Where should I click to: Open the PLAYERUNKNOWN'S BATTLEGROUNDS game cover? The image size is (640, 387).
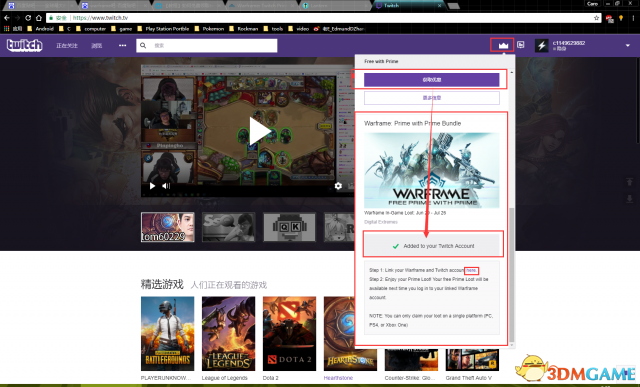tap(167, 334)
